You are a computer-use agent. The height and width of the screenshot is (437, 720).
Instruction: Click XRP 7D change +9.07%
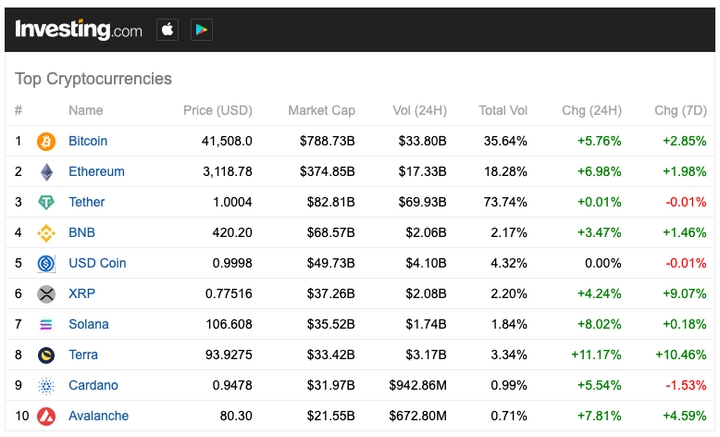click(x=684, y=294)
